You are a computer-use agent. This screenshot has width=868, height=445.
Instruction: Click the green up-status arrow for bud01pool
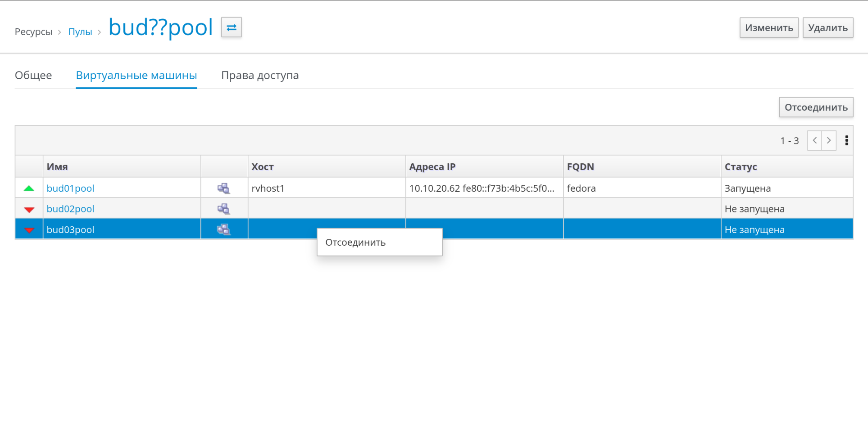pos(29,189)
